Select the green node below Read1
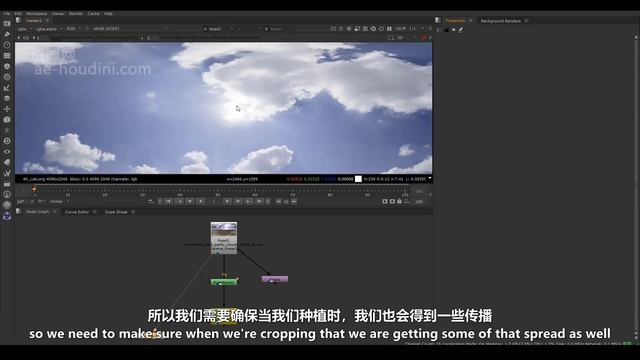 [x=224, y=282]
